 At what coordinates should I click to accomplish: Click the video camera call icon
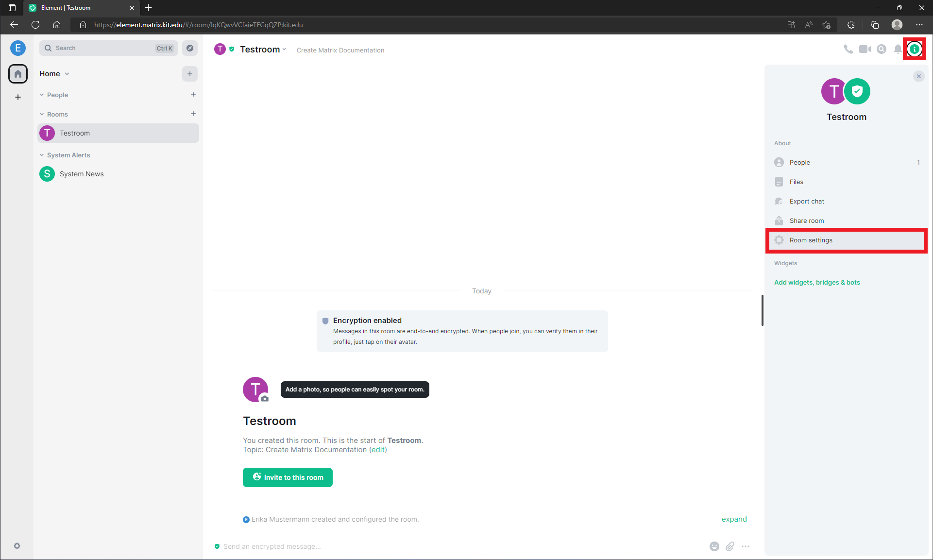(x=865, y=50)
